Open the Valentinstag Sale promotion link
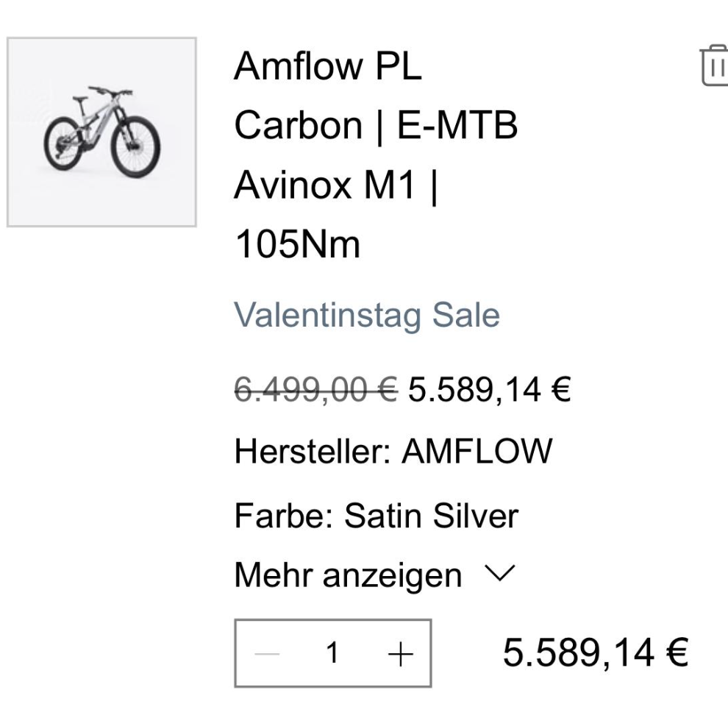This screenshot has height=718, width=728. pos(366,315)
